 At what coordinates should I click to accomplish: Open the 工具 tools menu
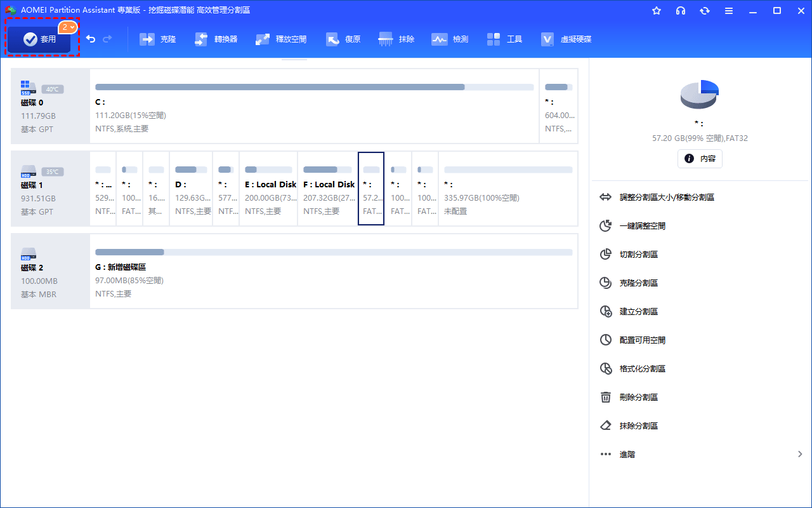pyautogui.click(x=504, y=39)
